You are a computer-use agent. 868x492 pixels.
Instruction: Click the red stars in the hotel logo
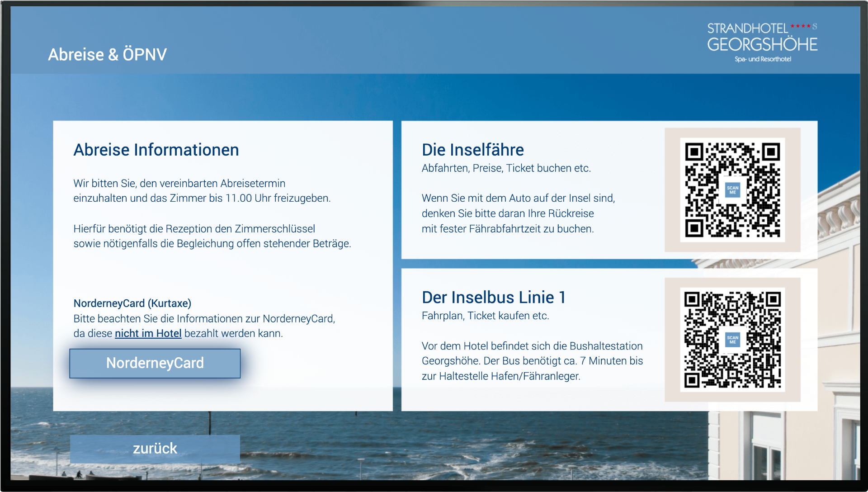click(801, 26)
